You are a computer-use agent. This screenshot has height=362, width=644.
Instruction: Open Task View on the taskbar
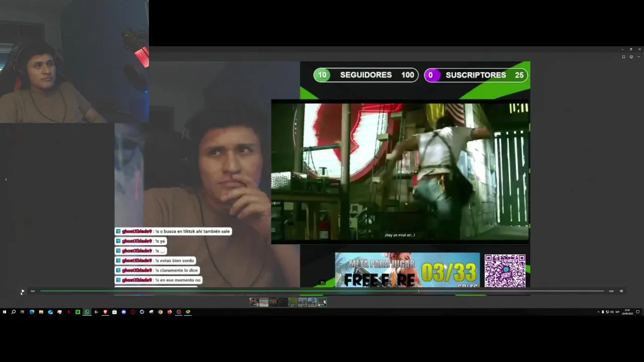23,312
